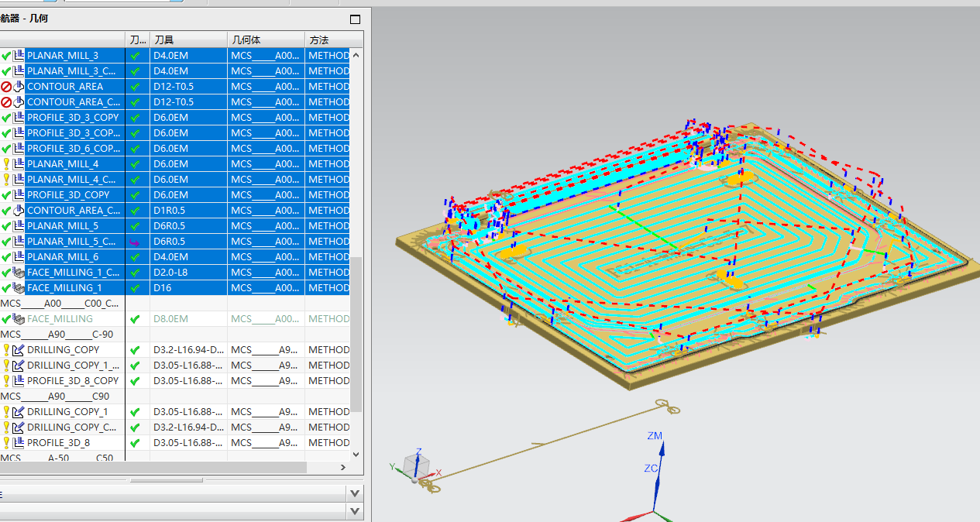
Task: Click the tool cell D2.0-L8
Action: pyautogui.click(x=188, y=273)
